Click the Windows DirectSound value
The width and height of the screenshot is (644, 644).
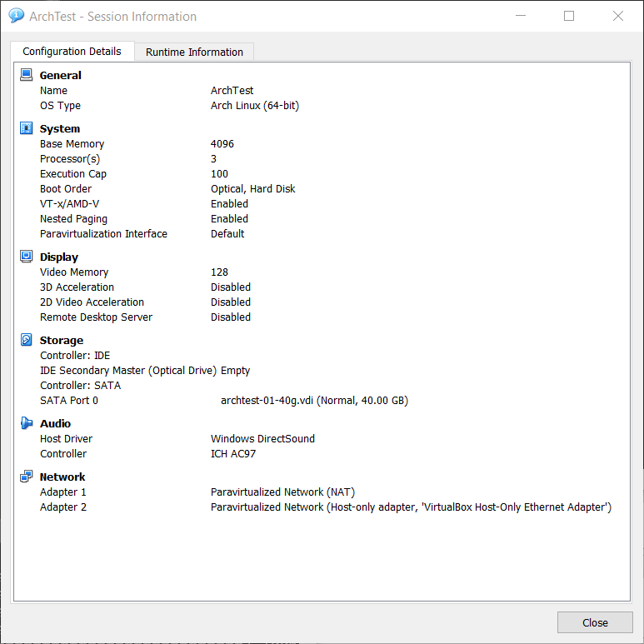click(x=263, y=439)
